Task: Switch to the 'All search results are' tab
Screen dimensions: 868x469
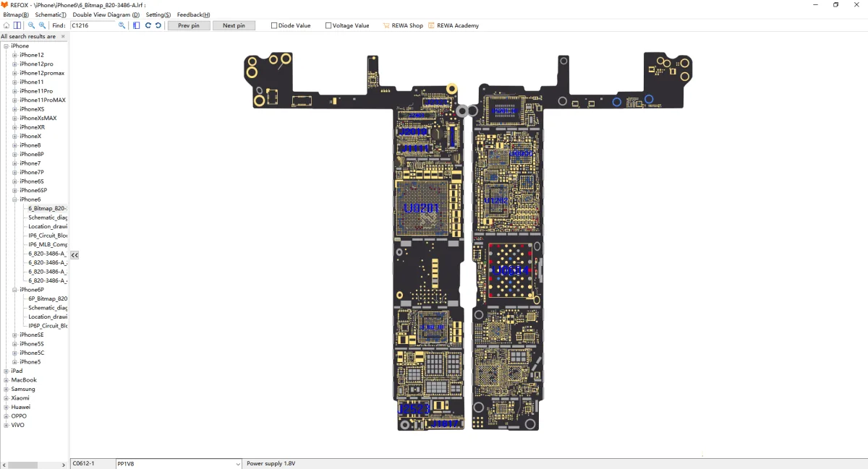Action: click(28, 36)
